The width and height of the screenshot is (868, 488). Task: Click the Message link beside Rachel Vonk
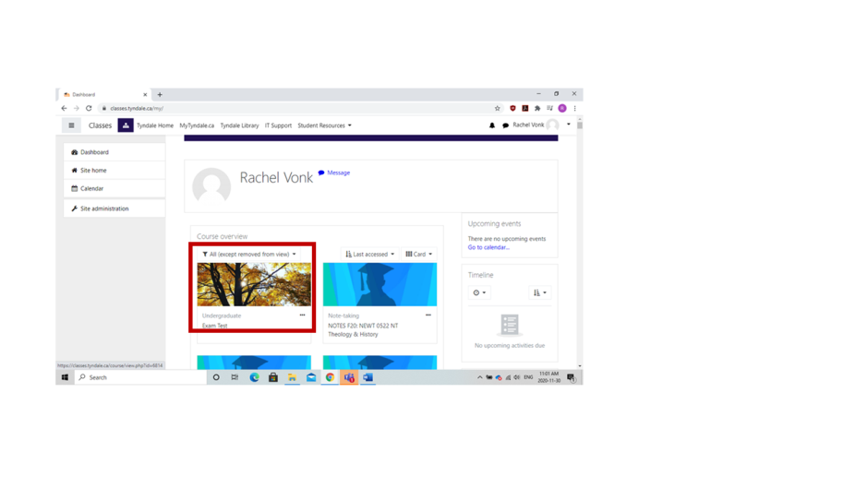(333, 173)
